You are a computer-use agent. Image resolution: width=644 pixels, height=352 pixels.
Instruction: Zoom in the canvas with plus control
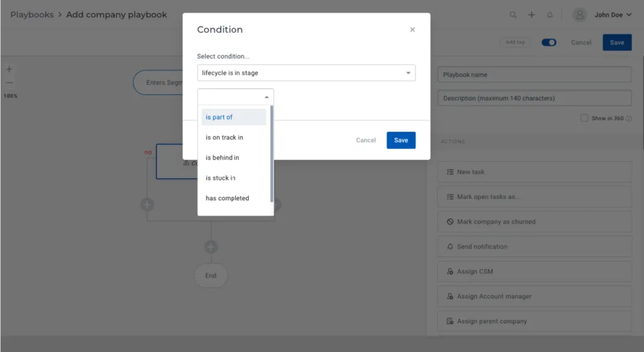point(9,69)
